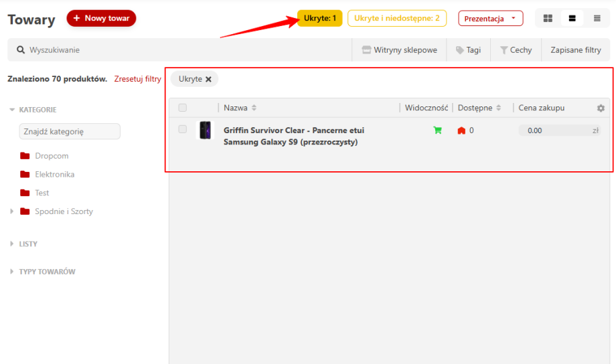Expand the TYPY TOWARÓW section
Viewport: 616px width, 364px height.
(11, 272)
